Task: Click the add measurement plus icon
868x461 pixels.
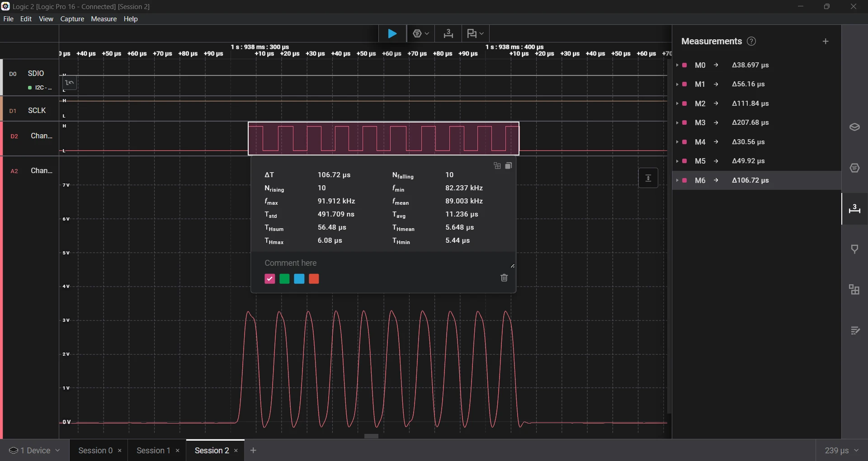Action: [826, 42]
